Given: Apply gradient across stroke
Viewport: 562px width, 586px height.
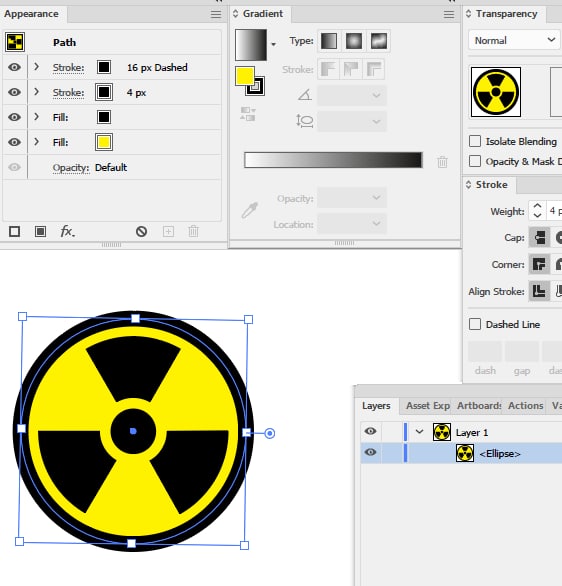Looking at the screenshot, I should click(374, 69).
